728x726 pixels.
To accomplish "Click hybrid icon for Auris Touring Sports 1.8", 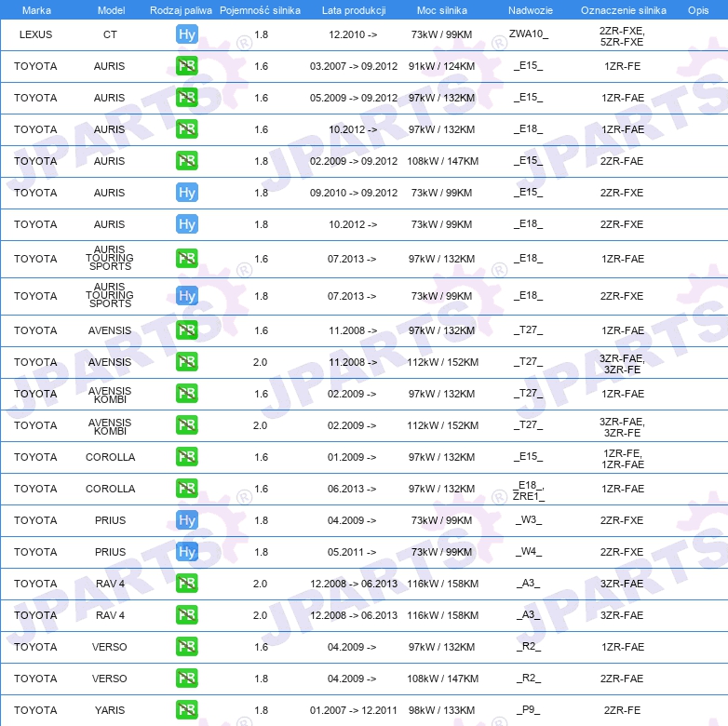I will [187, 296].
